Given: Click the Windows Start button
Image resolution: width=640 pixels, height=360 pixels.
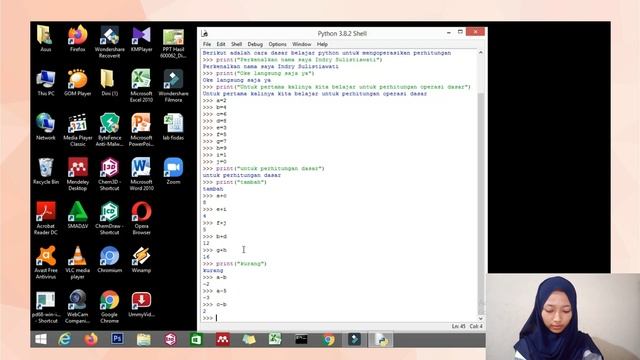Looking at the screenshot, I should [41, 339].
